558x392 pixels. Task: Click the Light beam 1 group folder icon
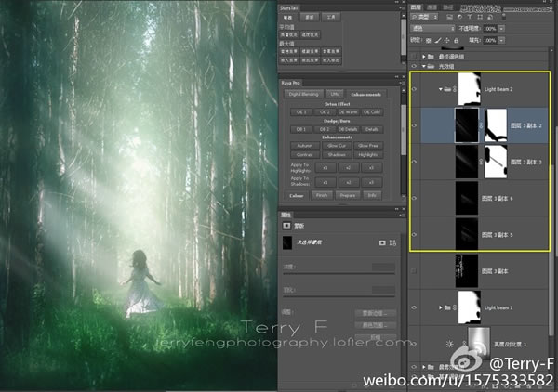[x=447, y=307]
